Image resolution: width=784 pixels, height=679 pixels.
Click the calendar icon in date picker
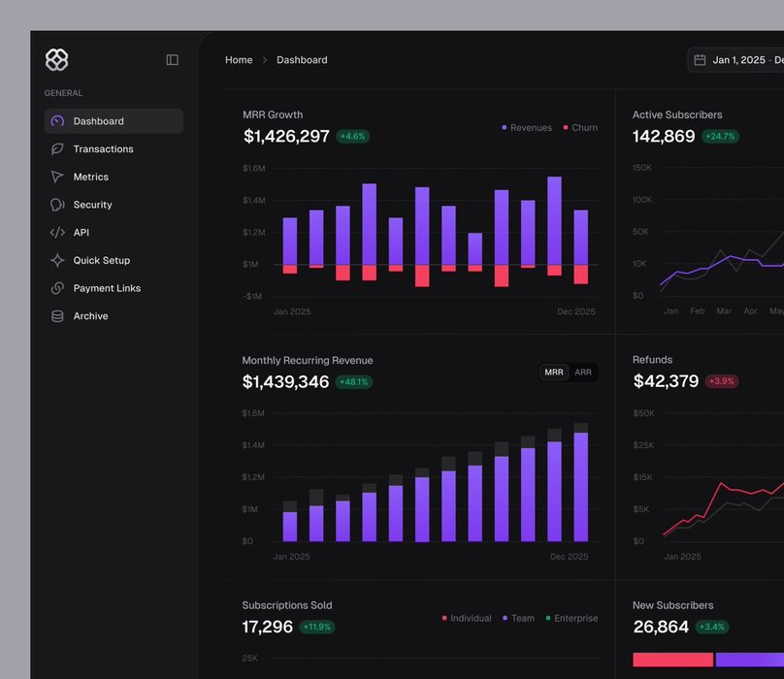click(x=700, y=60)
